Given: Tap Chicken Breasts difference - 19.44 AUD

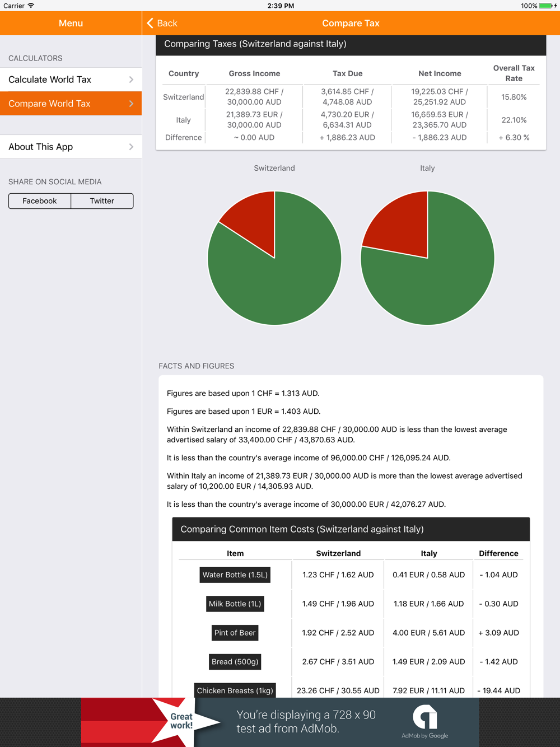Looking at the screenshot, I should coord(498,690).
